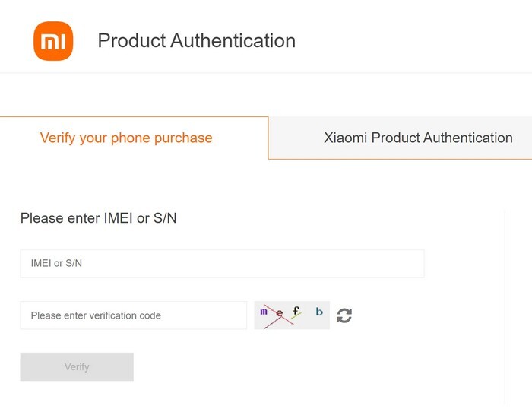Viewport: 532px width, 409px height.
Task: Refresh the captcha with the circular arrows icon
Action: point(344,315)
